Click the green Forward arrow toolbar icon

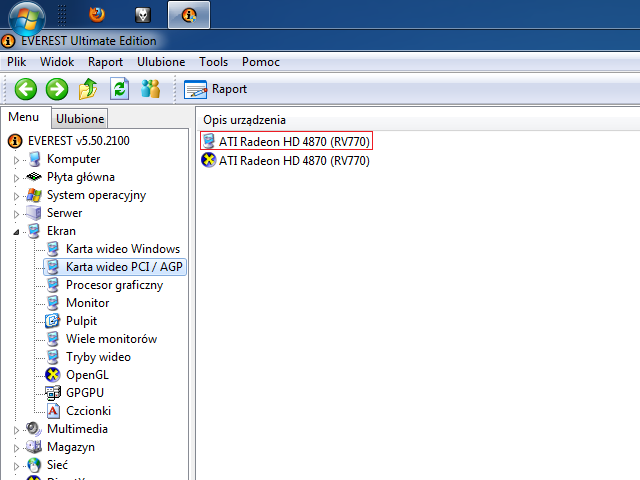click(x=57, y=89)
